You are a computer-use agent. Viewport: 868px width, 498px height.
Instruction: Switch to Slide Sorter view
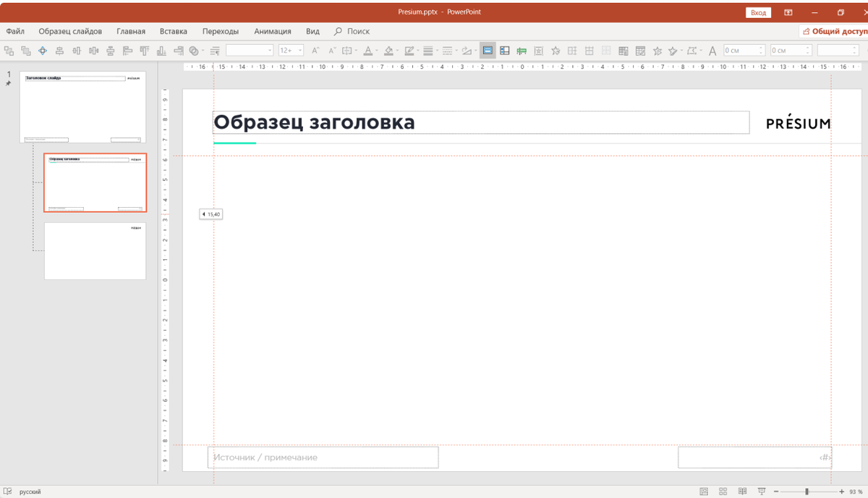(x=723, y=491)
